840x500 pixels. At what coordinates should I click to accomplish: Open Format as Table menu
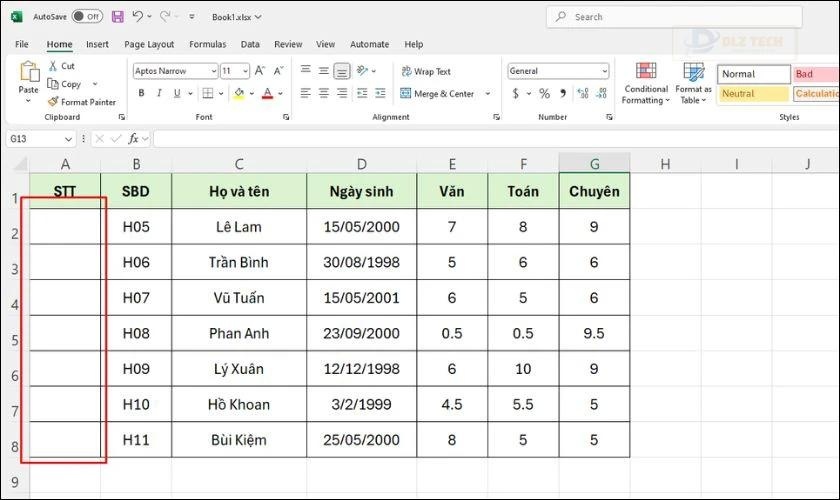click(x=693, y=83)
